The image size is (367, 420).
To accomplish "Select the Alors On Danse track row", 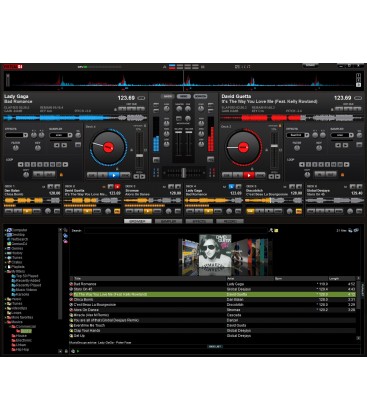I will click(x=213, y=310).
